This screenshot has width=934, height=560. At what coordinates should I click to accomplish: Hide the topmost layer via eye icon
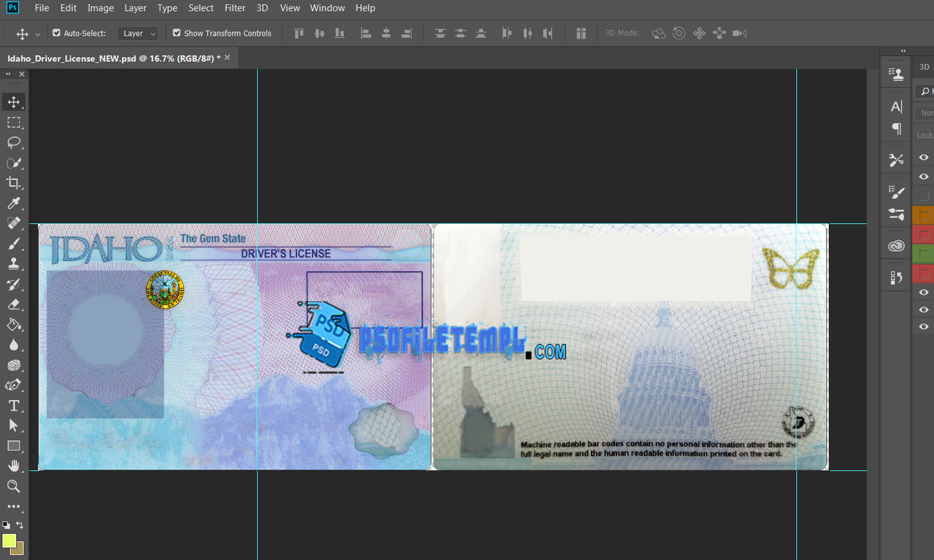click(924, 157)
